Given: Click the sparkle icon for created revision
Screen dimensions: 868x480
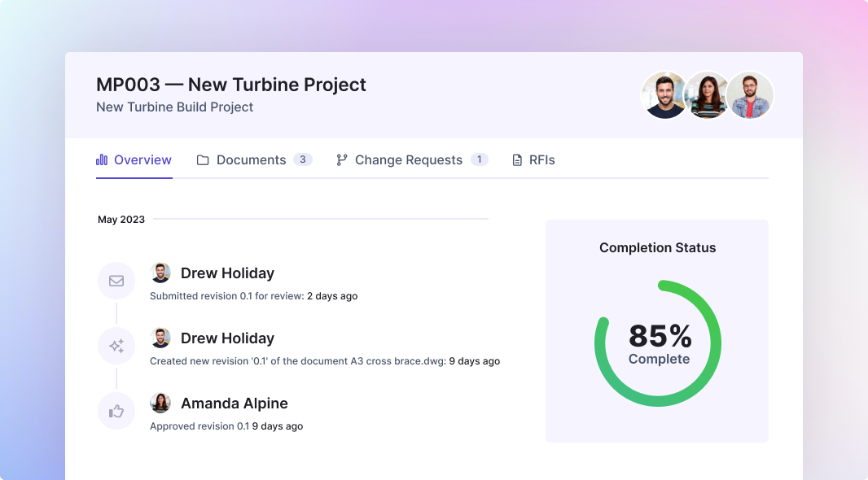Looking at the screenshot, I should coord(116,346).
